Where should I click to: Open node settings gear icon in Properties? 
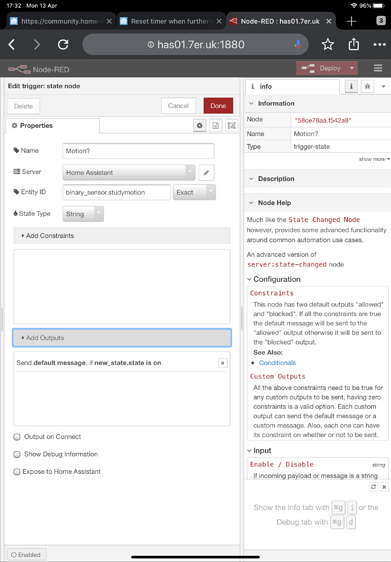pyautogui.click(x=200, y=125)
